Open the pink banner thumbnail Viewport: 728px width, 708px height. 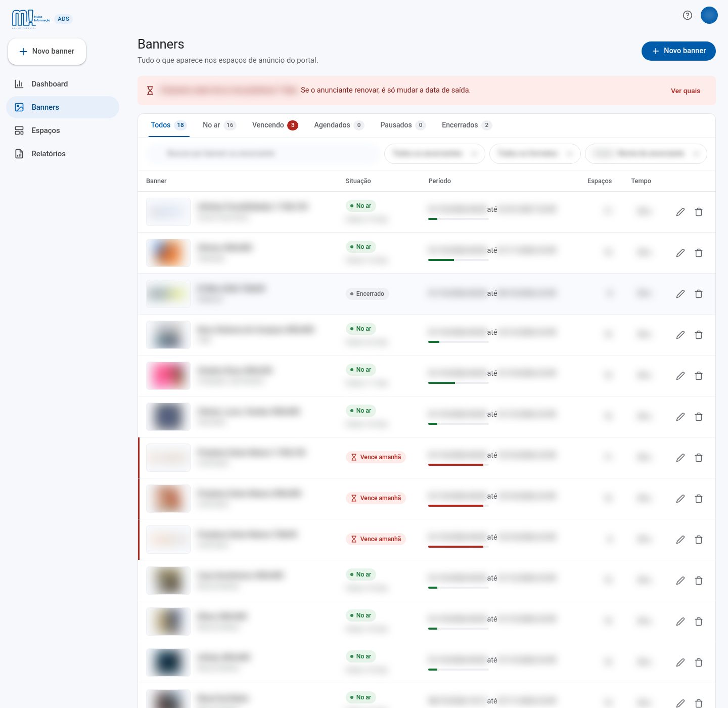click(x=168, y=376)
